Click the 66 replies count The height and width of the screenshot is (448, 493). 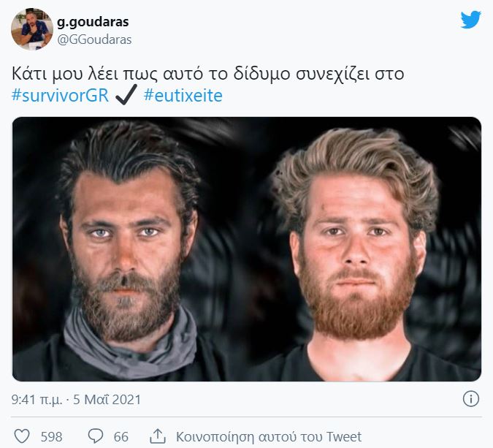point(121,437)
